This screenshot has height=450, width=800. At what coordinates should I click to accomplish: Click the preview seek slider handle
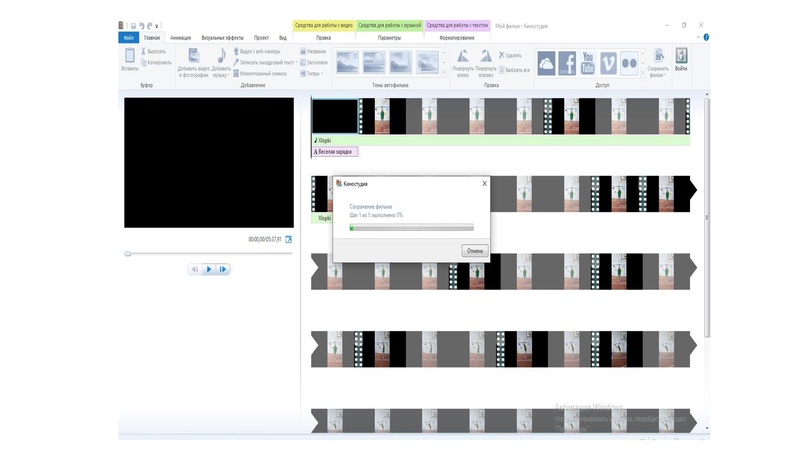click(x=128, y=253)
